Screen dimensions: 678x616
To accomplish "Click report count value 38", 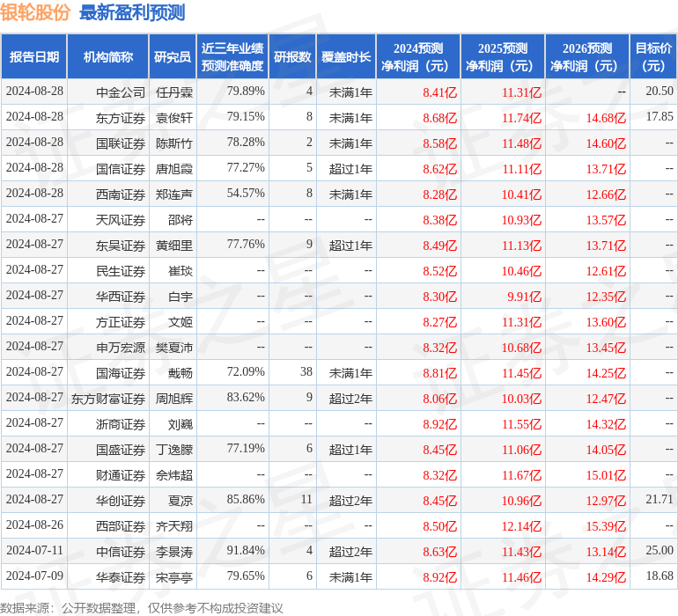I will click(x=306, y=371).
